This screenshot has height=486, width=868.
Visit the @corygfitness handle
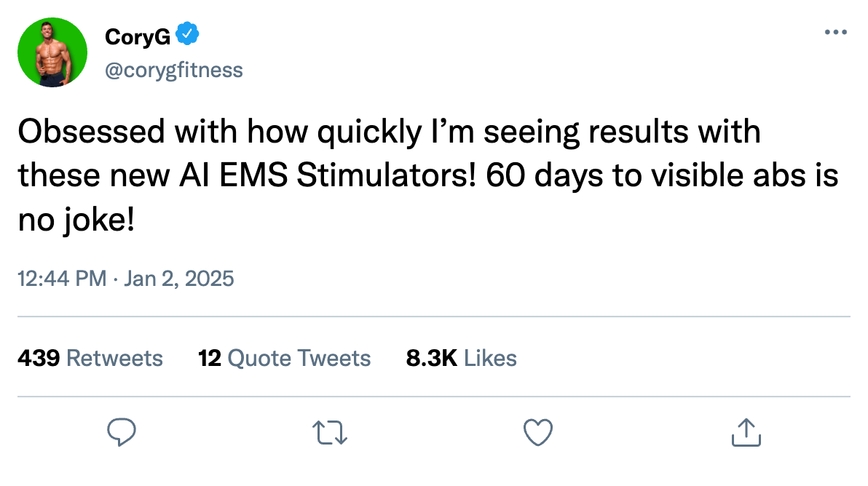174,71
